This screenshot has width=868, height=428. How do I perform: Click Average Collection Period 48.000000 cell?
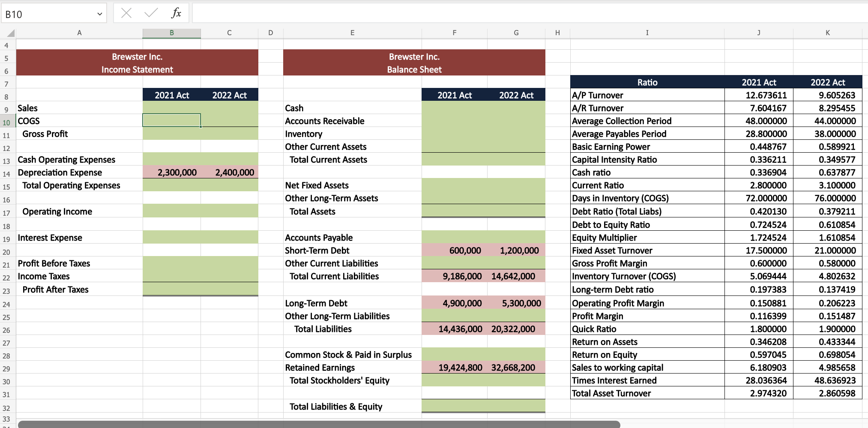(759, 121)
